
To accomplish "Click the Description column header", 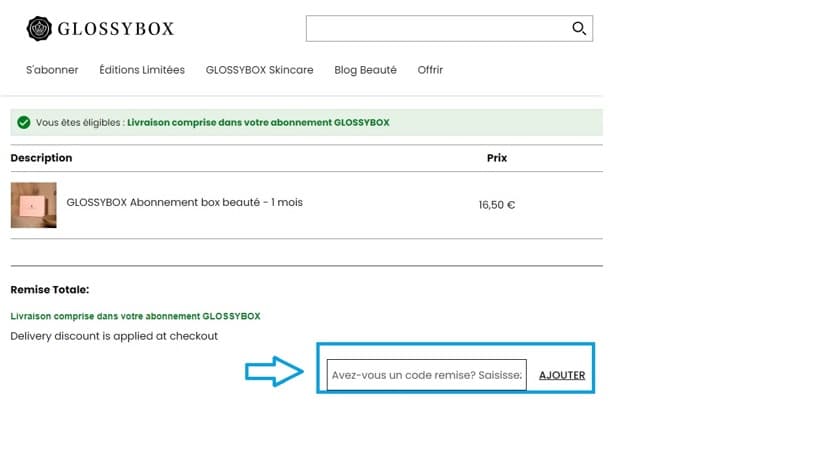I will click(41, 158).
